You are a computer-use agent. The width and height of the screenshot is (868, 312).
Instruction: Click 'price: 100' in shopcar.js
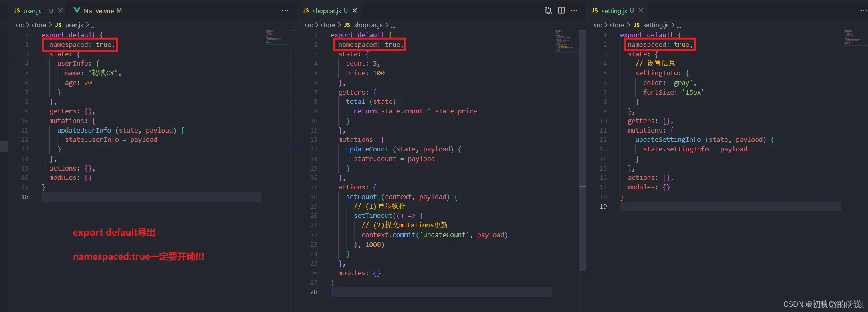(365, 73)
